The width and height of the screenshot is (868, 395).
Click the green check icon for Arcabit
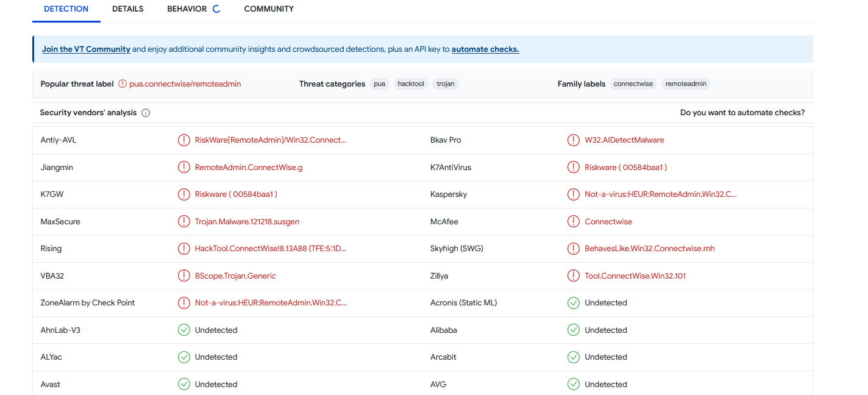pyautogui.click(x=573, y=357)
